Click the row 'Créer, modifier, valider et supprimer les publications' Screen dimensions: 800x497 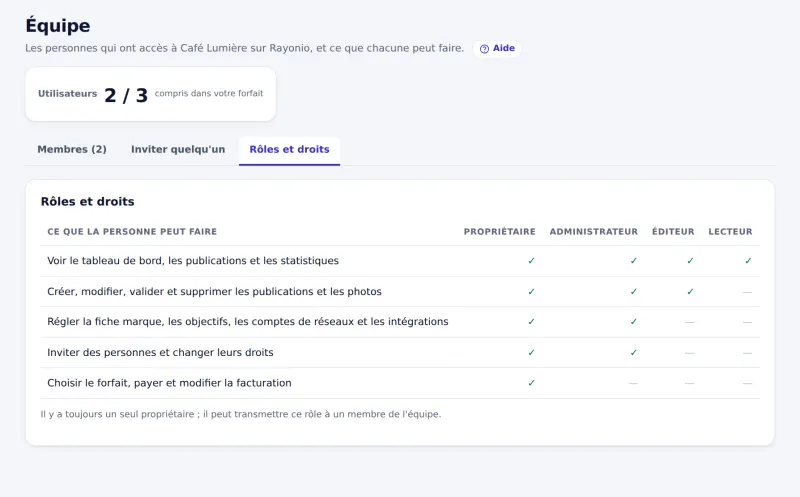pyautogui.click(x=400, y=292)
